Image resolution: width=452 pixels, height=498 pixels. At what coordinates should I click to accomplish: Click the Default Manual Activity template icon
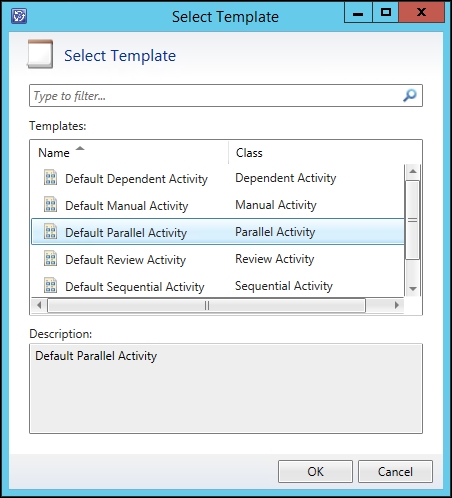pyautogui.click(x=50, y=204)
